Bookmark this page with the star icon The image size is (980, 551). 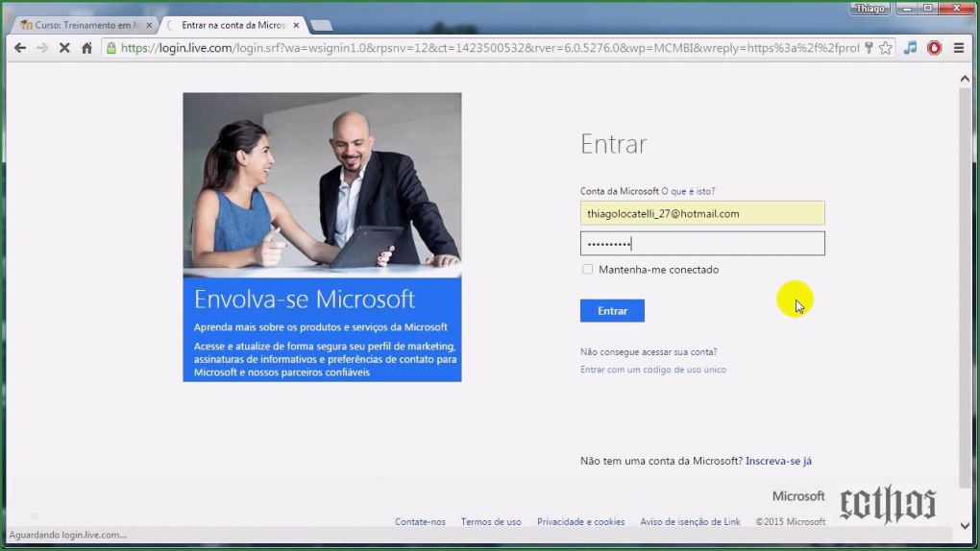click(x=885, y=47)
